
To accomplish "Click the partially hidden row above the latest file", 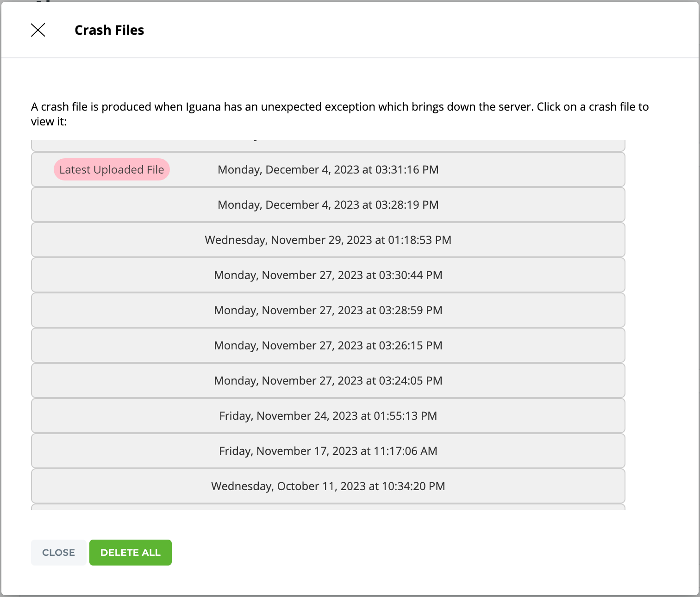I will click(328, 145).
